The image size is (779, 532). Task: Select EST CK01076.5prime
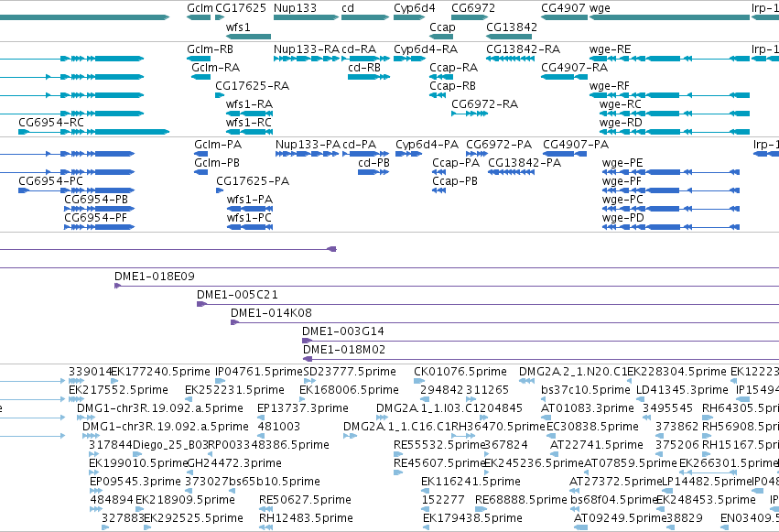coord(460,372)
